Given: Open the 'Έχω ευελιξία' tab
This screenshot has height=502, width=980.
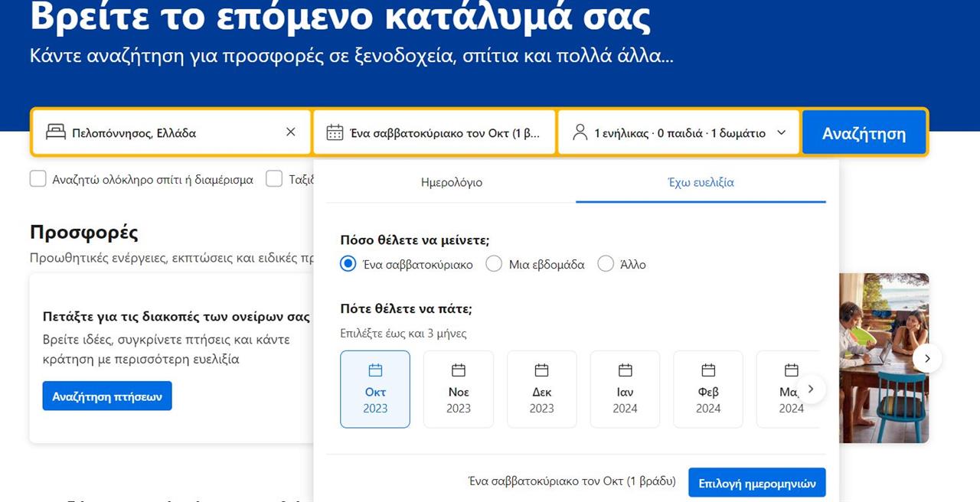Looking at the screenshot, I should coord(701,183).
